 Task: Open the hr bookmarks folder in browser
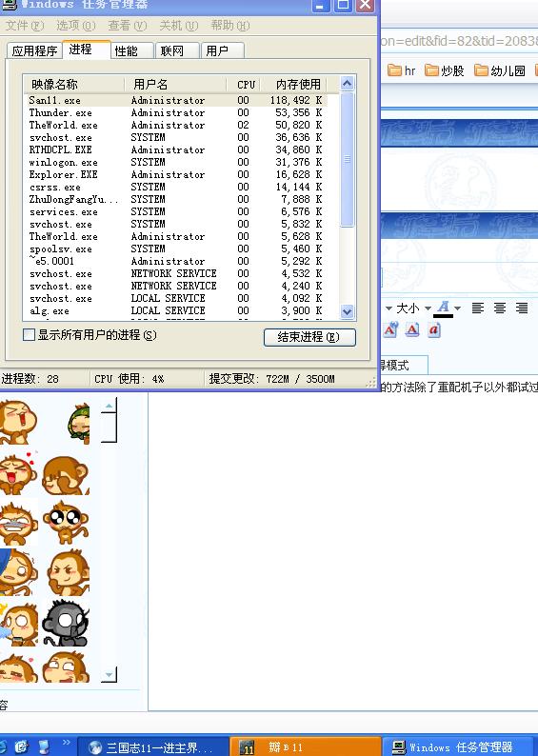402,70
